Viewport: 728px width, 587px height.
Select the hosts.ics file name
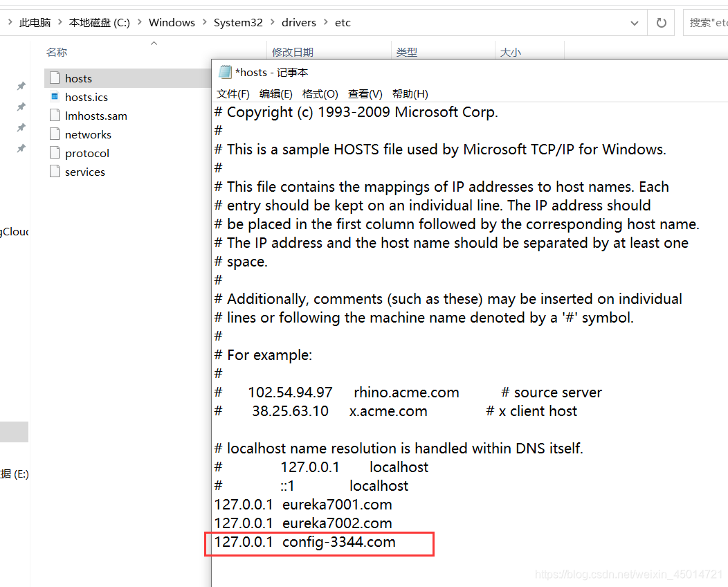(87, 97)
